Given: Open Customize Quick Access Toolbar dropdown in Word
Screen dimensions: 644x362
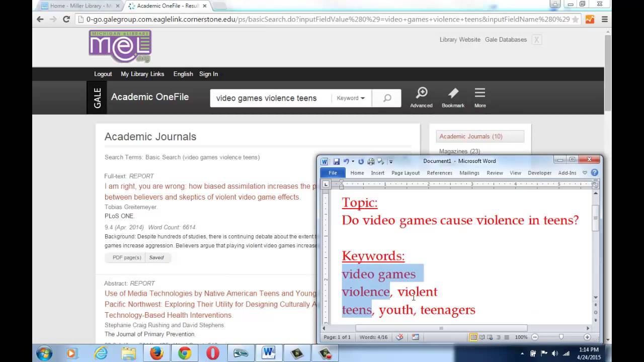Looking at the screenshot, I should (x=391, y=161).
